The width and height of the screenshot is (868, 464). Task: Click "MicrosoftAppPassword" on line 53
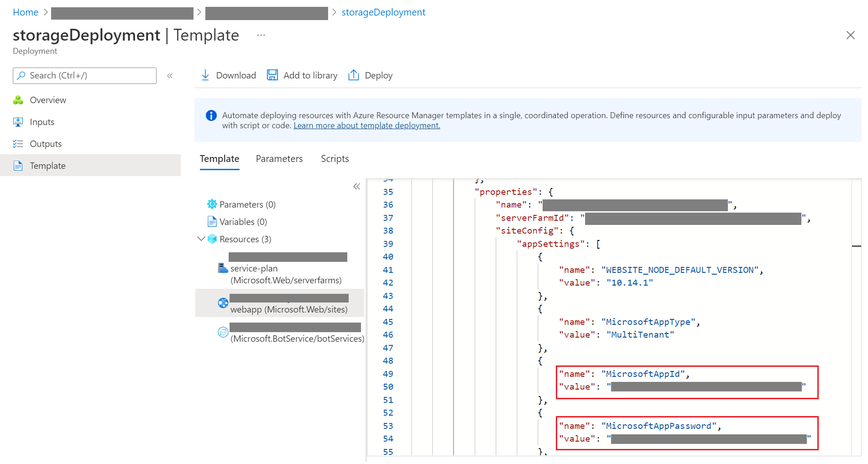[659, 426]
